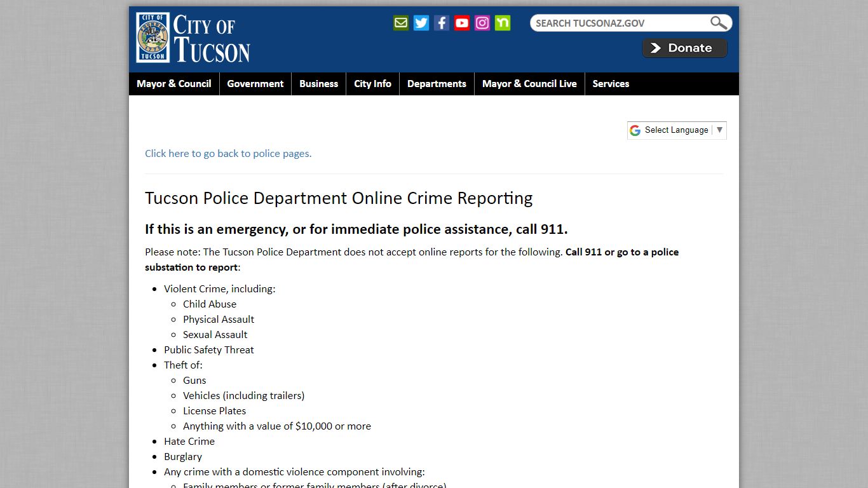Viewport: 868px width, 488px height.
Task: Open the Services menu
Action: pos(611,84)
